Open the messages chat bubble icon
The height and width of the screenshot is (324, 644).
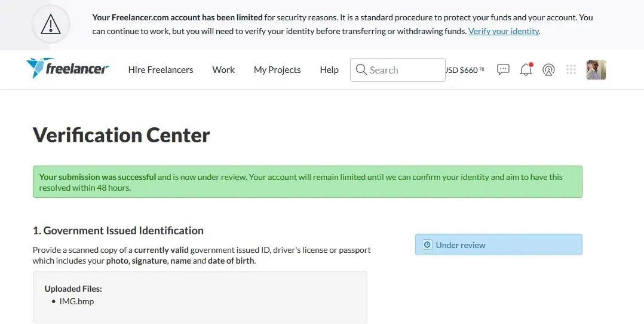pos(504,69)
